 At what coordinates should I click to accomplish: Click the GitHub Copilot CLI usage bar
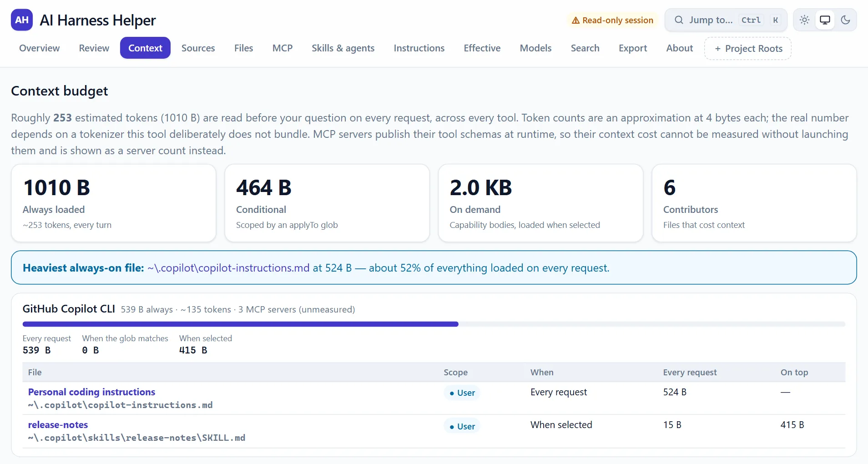[434, 324]
